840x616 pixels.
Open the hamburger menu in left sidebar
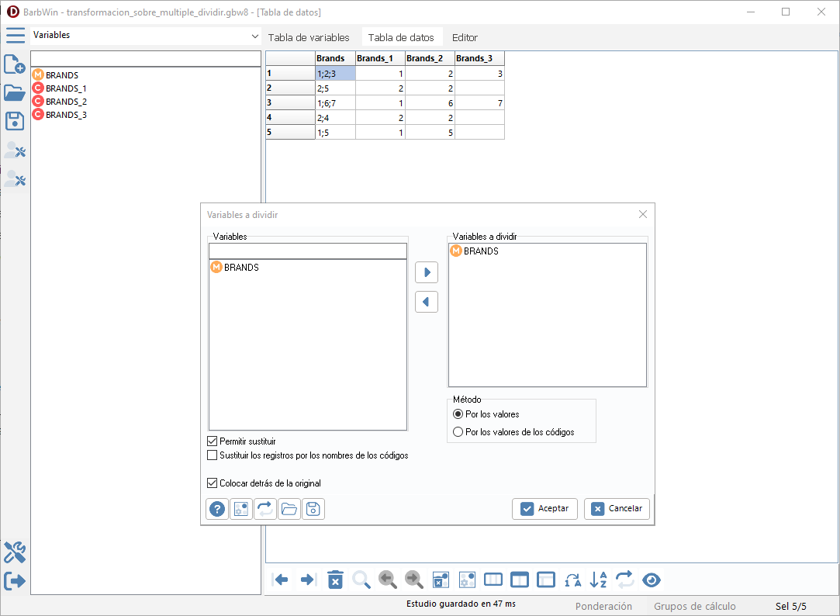pos(16,35)
